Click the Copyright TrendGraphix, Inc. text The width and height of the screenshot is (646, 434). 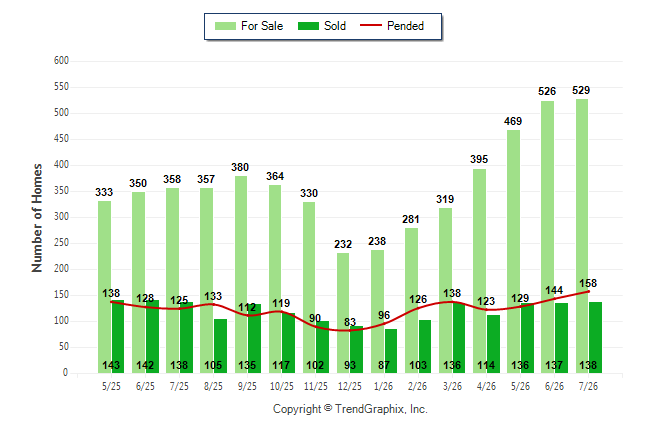tap(350, 409)
